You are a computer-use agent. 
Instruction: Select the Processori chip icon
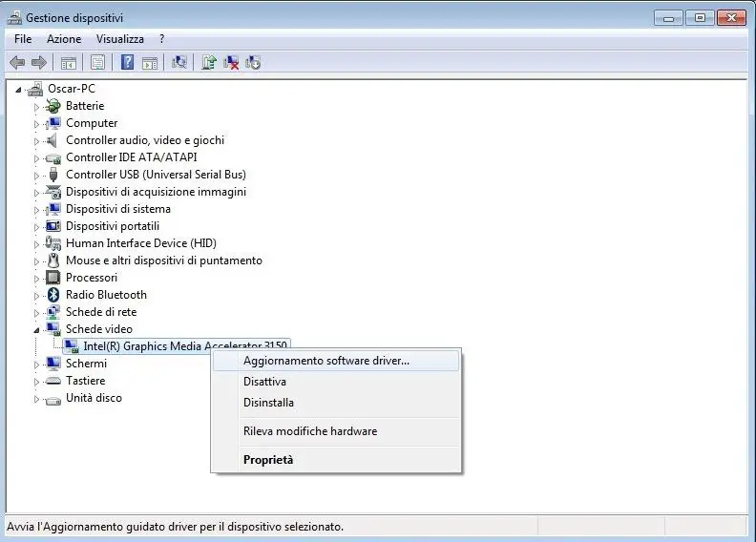coord(53,278)
